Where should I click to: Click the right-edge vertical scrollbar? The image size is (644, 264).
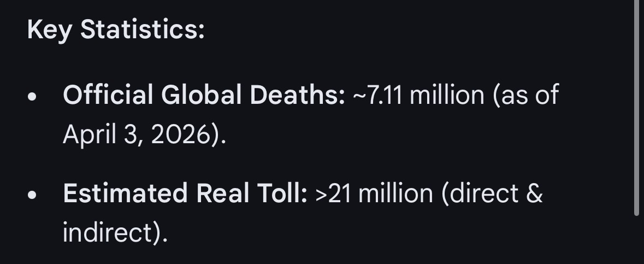point(636,109)
